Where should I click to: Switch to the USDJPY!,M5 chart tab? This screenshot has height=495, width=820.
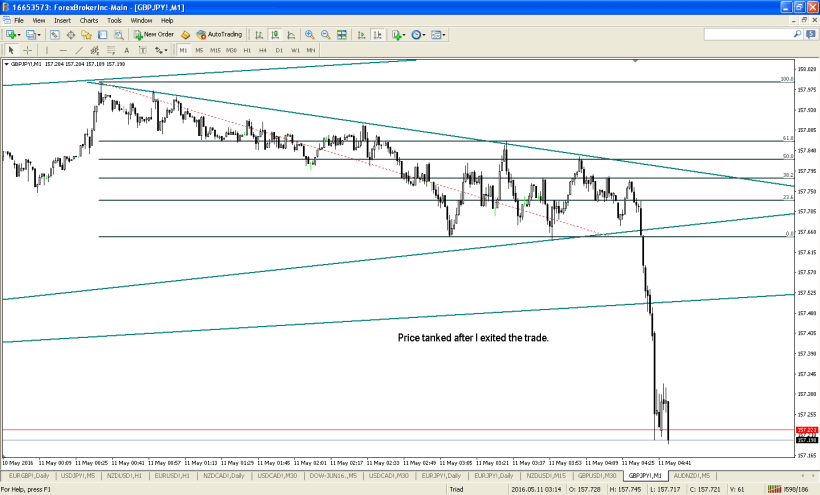(x=78, y=476)
